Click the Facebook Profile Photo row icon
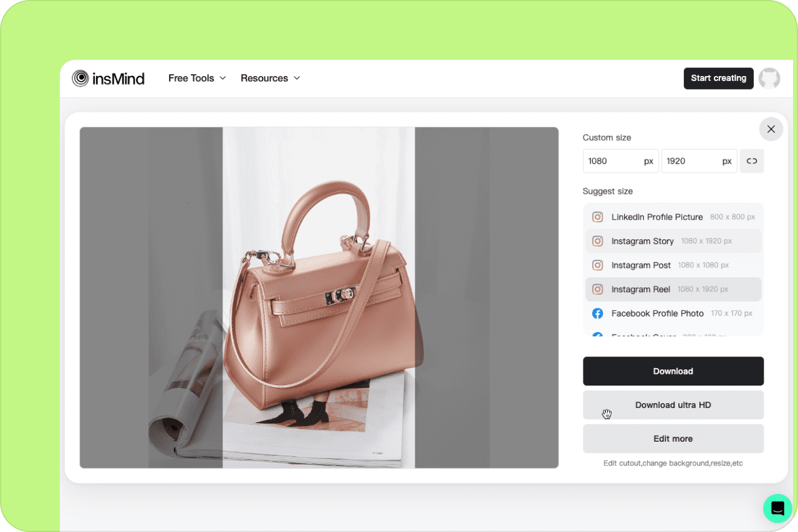798x532 pixels. 597,313
